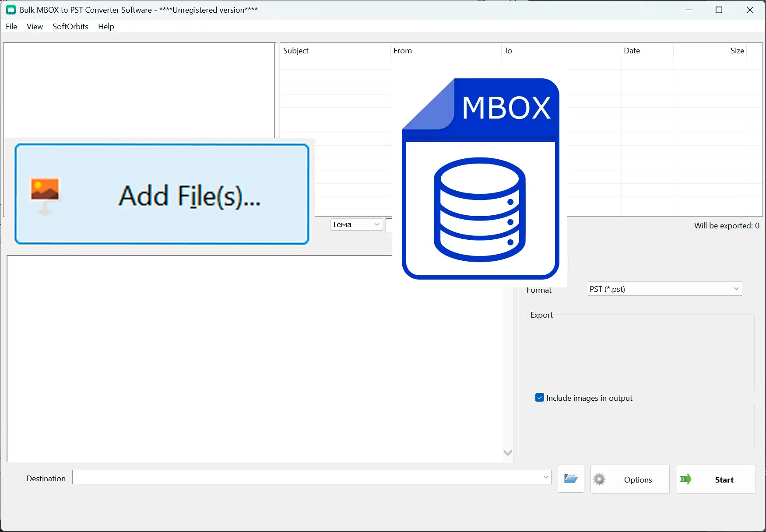
Task: Click the Start conversion button
Action: click(x=716, y=479)
